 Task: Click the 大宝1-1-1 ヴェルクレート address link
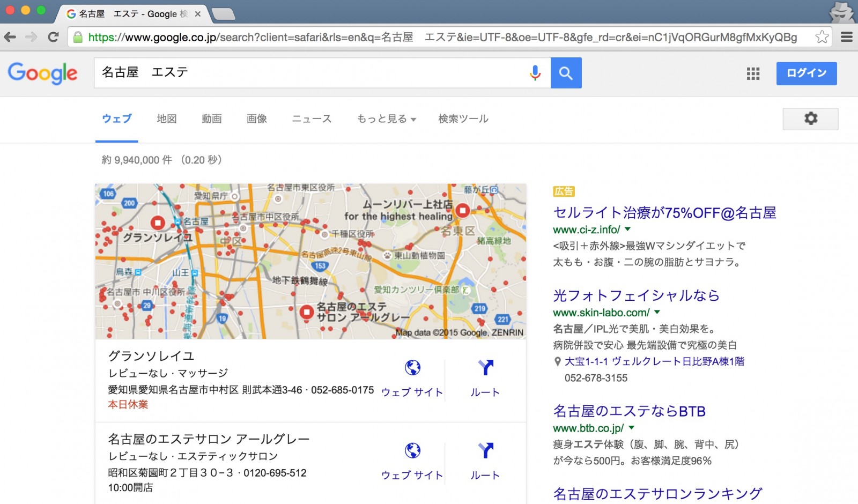(654, 362)
